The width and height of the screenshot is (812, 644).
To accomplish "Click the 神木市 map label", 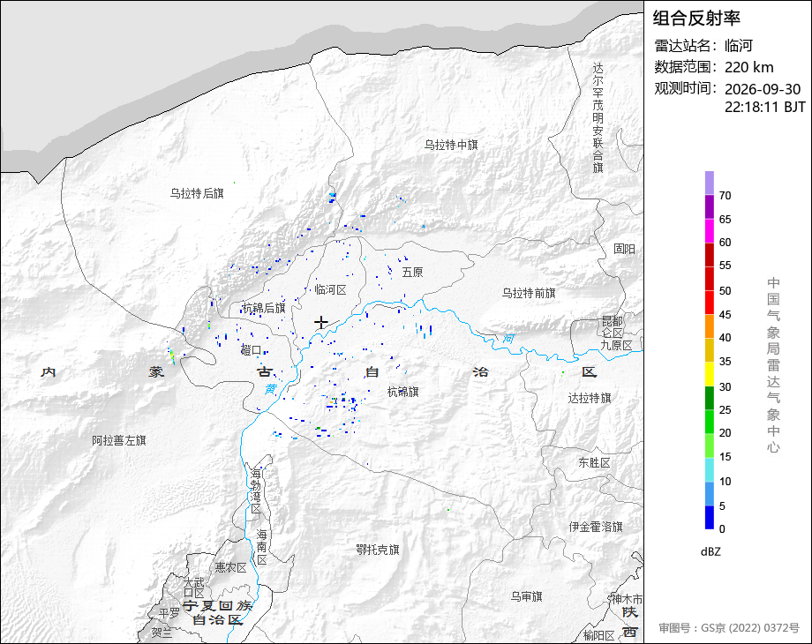I will point(627,599).
